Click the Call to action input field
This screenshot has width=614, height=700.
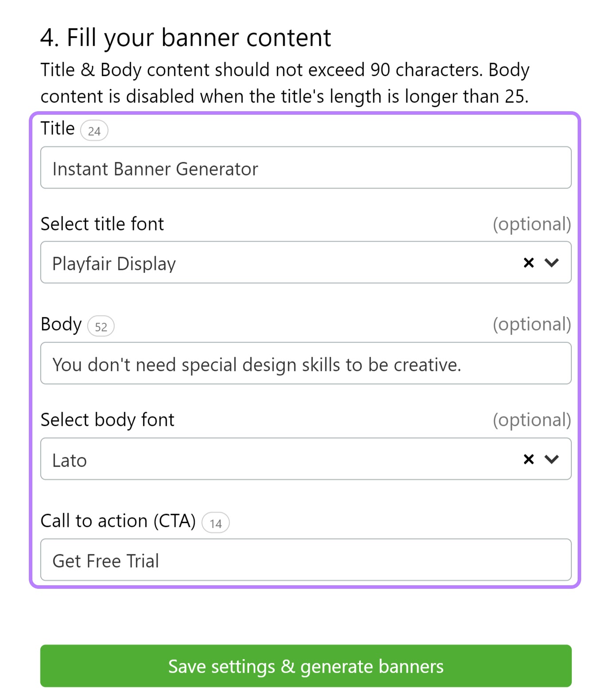[x=306, y=560]
